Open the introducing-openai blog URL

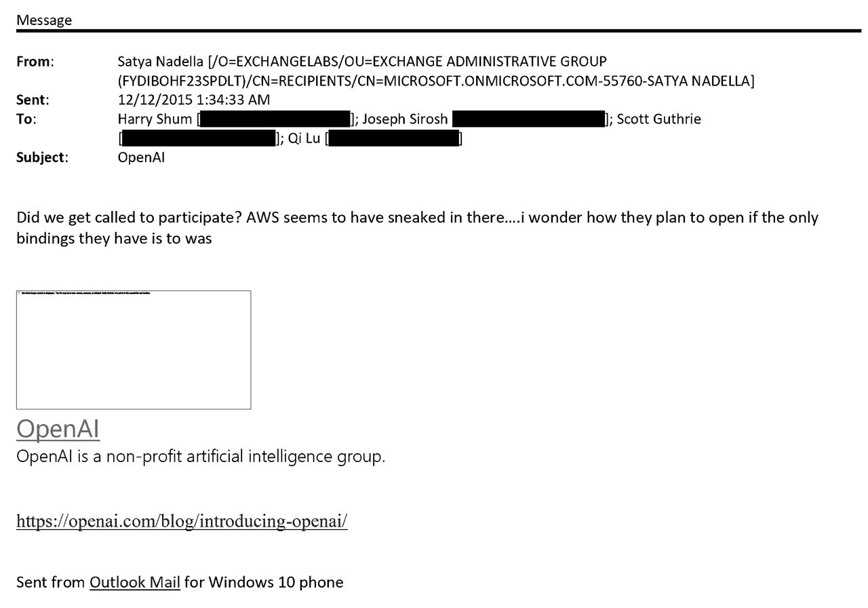pos(182,522)
